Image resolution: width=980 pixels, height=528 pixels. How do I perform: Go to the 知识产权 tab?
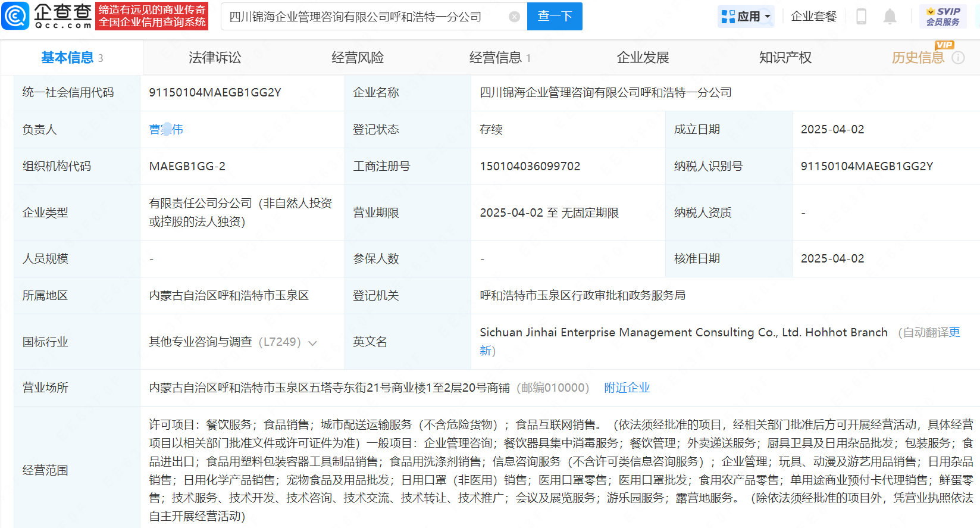pyautogui.click(x=785, y=58)
